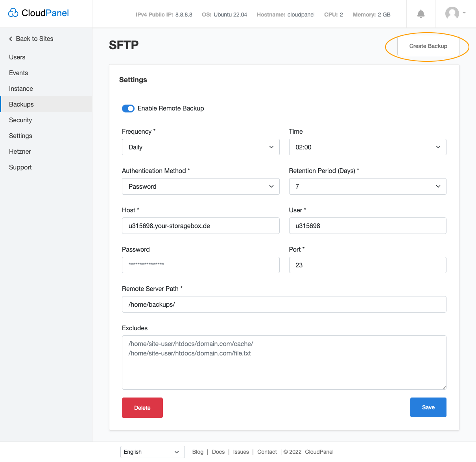Disable the Enable Remote Backup toggle
Screen dimensions: 476x462
click(128, 108)
